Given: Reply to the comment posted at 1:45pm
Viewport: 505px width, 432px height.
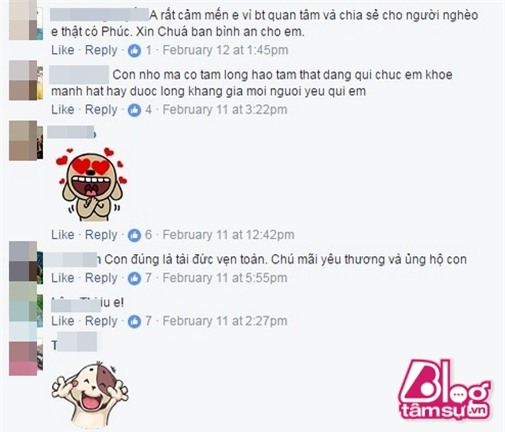Looking at the screenshot, I should click(x=101, y=50).
